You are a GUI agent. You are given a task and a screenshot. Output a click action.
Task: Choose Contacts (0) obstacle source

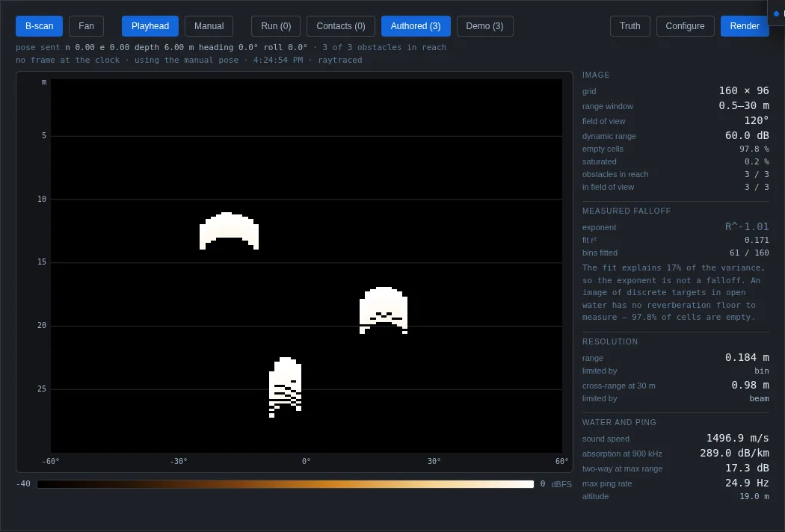pos(341,26)
